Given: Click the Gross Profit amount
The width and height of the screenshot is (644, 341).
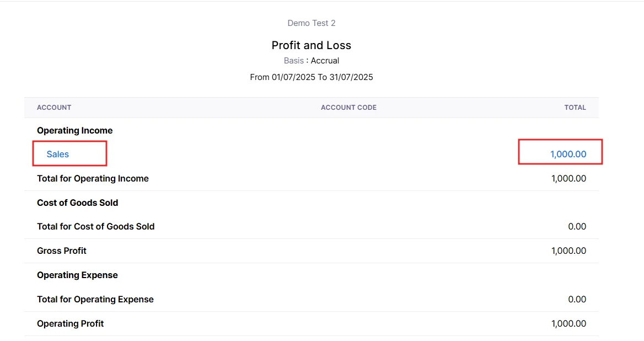Looking at the screenshot, I should (568, 251).
